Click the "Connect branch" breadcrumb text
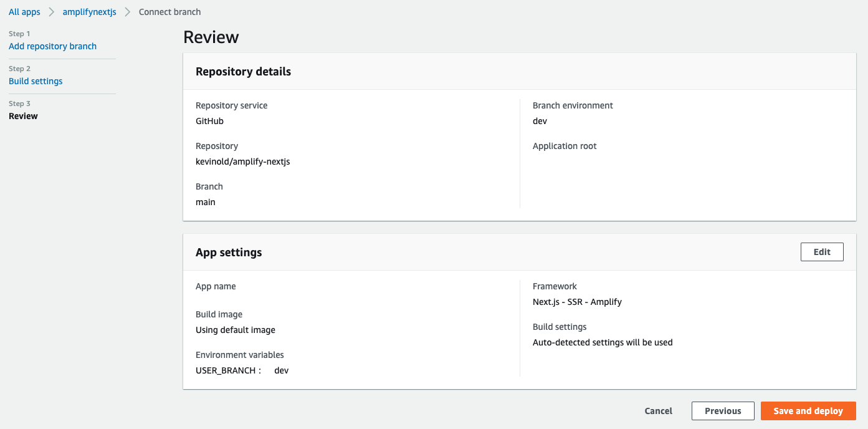 click(169, 12)
